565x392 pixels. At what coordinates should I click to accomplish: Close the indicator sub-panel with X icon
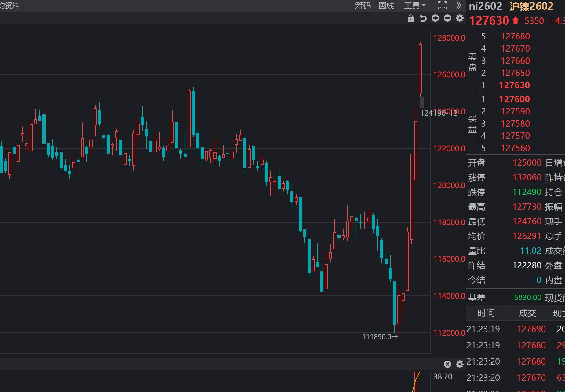[447, 364]
